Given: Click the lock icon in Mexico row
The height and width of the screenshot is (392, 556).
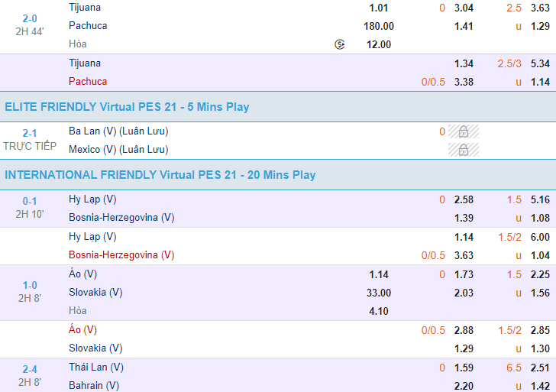Looking at the screenshot, I should (463, 150).
